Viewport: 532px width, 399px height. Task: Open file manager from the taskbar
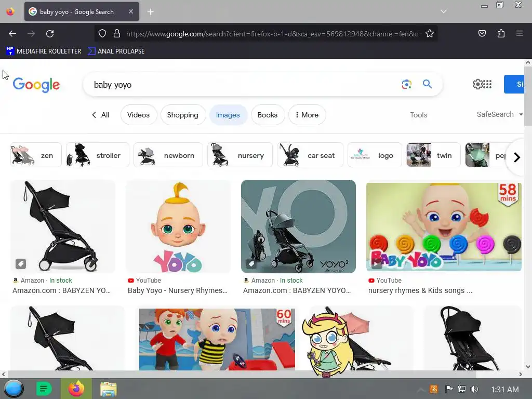pyautogui.click(x=109, y=389)
